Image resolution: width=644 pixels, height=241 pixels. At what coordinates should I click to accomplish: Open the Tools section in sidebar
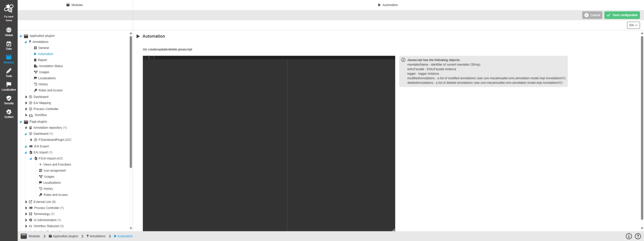9,73
